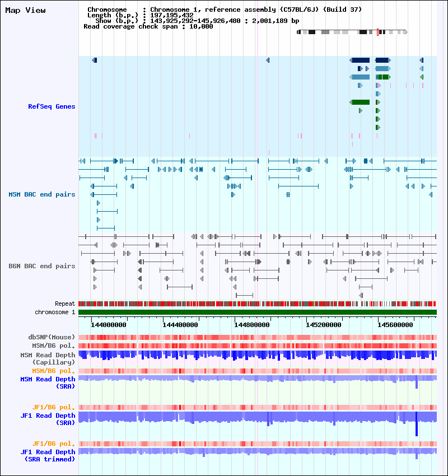Open the RefSeq Genes track label

[x=52, y=106]
